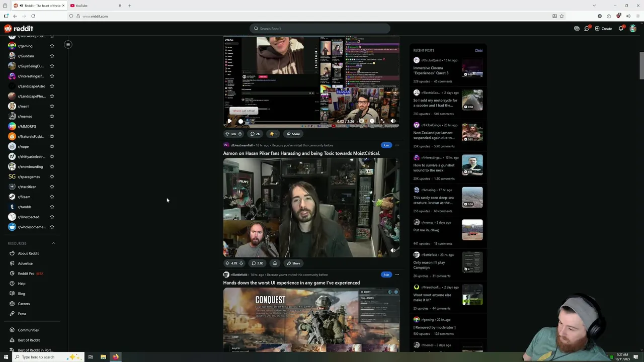Reload the page in the browser
Screen dimensions: 644x362
(33, 16)
